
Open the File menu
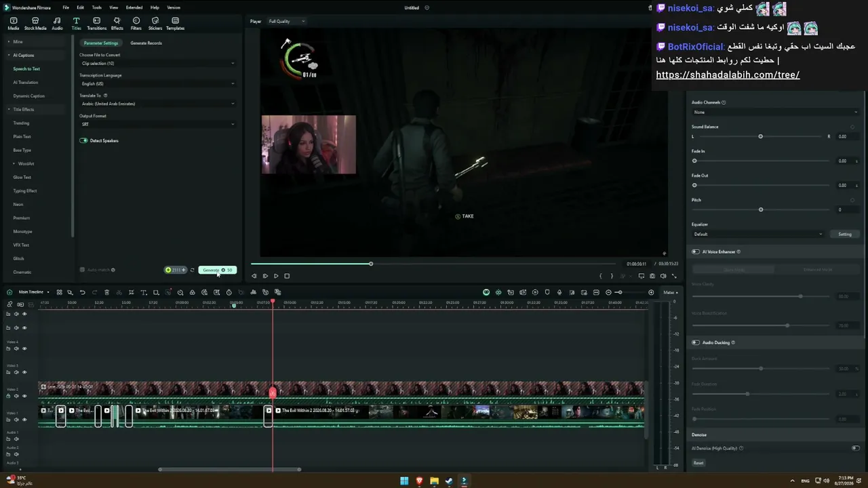coord(66,7)
